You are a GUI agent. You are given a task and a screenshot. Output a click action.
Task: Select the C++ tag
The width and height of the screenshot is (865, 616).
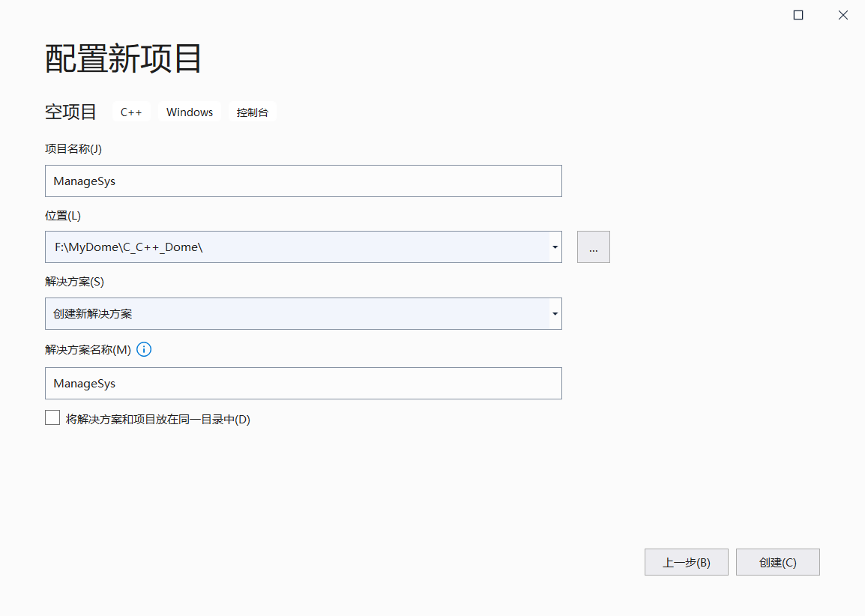pos(131,112)
